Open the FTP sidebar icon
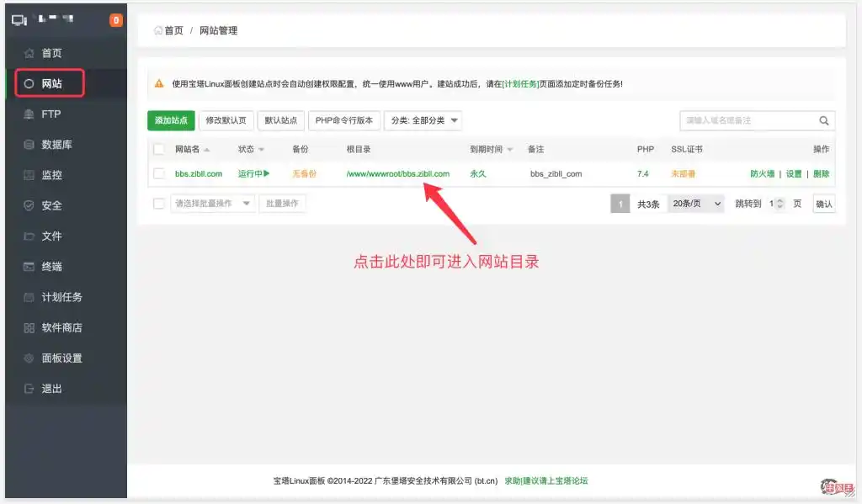 tap(29, 114)
